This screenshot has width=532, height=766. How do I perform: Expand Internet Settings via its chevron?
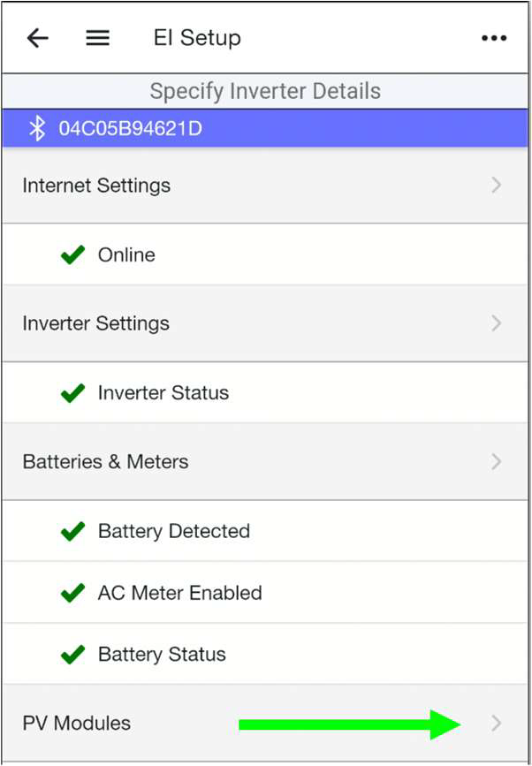497,186
